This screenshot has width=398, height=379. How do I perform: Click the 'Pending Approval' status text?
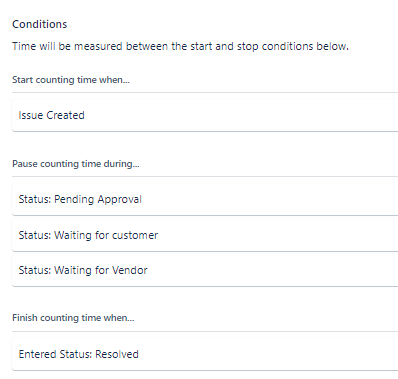[98, 199]
